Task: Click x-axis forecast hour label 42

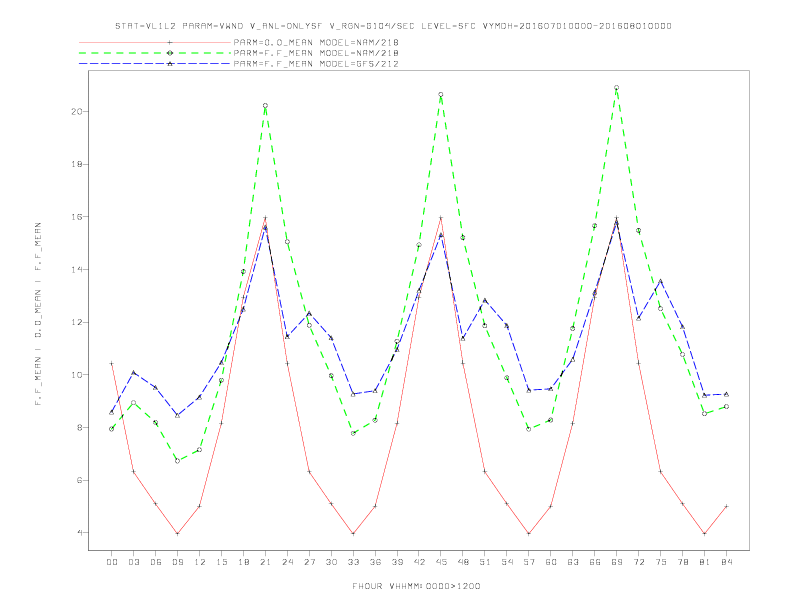Action: 419,562
